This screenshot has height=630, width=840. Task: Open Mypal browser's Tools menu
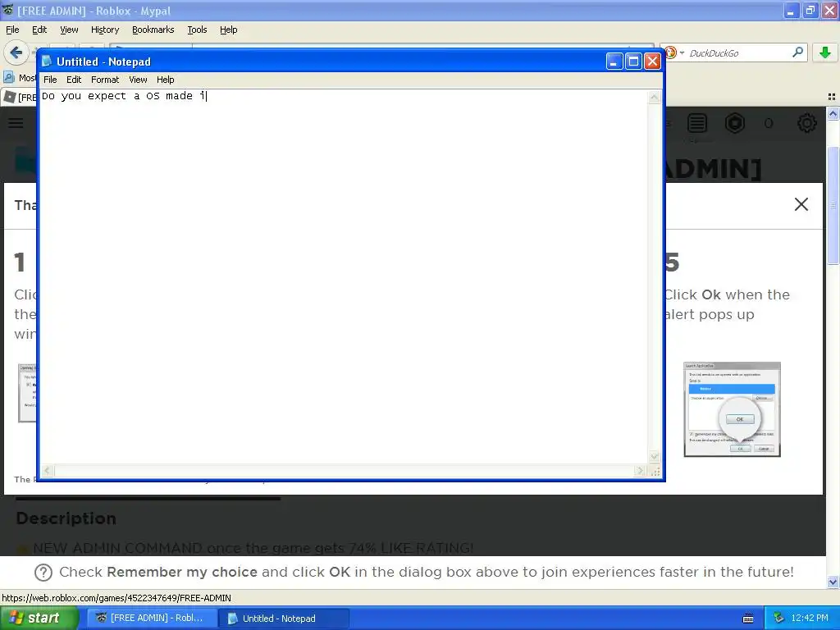[197, 30]
